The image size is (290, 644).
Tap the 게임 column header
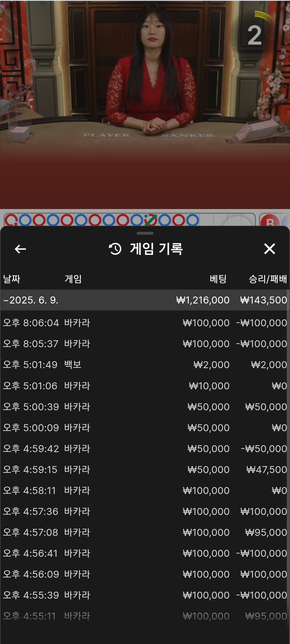click(x=73, y=279)
